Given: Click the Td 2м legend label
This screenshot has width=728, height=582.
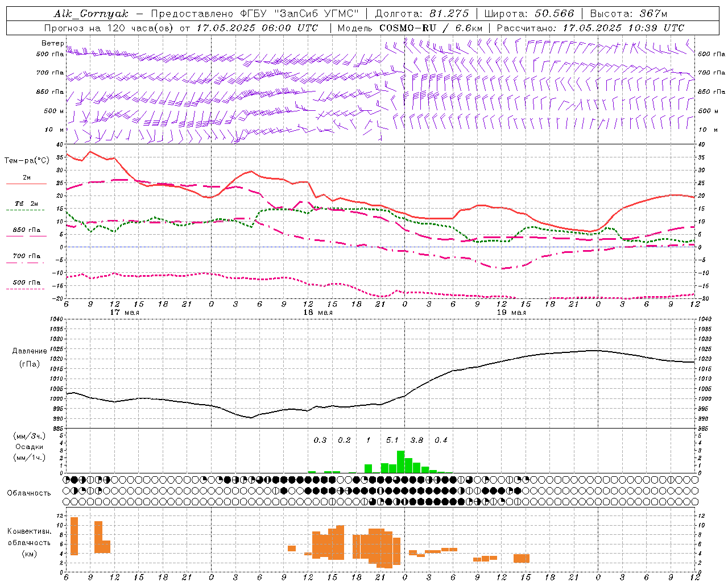Looking at the screenshot, I should click(x=27, y=203).
